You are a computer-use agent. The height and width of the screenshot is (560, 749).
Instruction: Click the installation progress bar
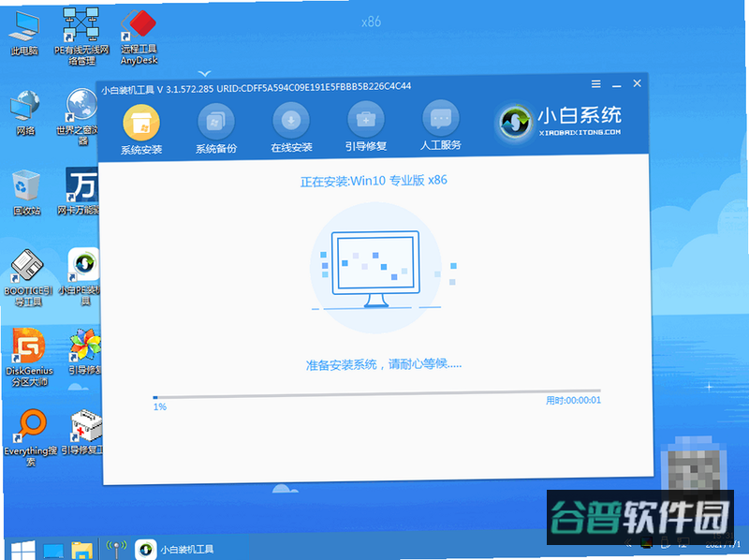click(376, 393)
